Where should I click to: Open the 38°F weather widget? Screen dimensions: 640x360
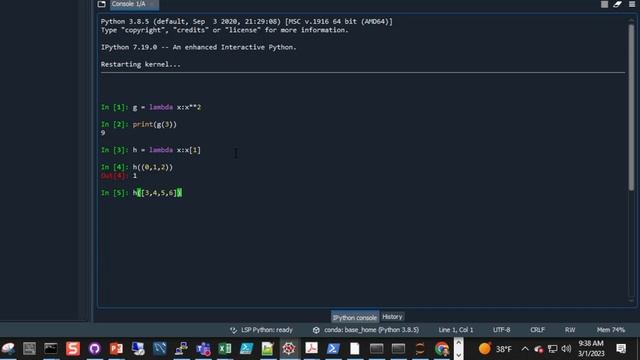point(495,349)
